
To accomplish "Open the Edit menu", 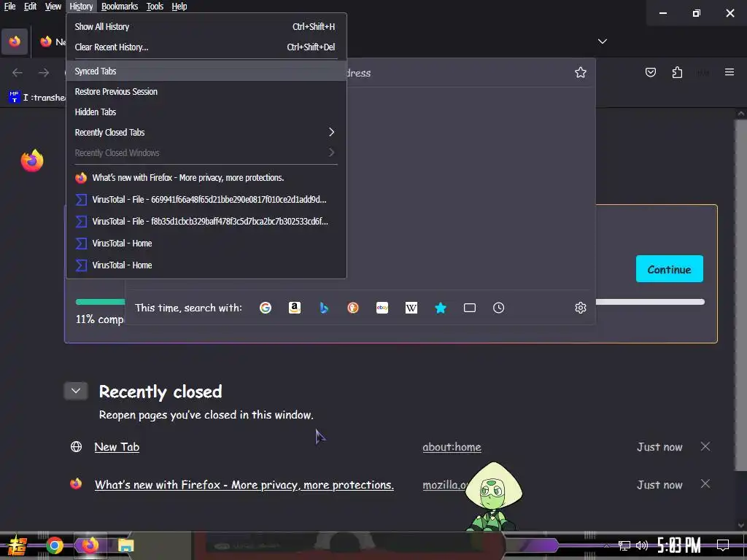I will [x=31, y=6].
